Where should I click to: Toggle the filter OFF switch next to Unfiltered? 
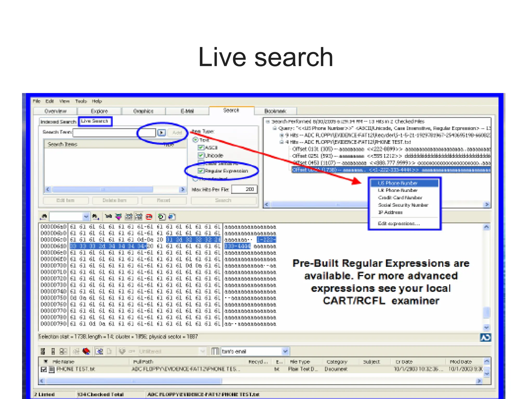pyautogui.click(x=132, y=351)
